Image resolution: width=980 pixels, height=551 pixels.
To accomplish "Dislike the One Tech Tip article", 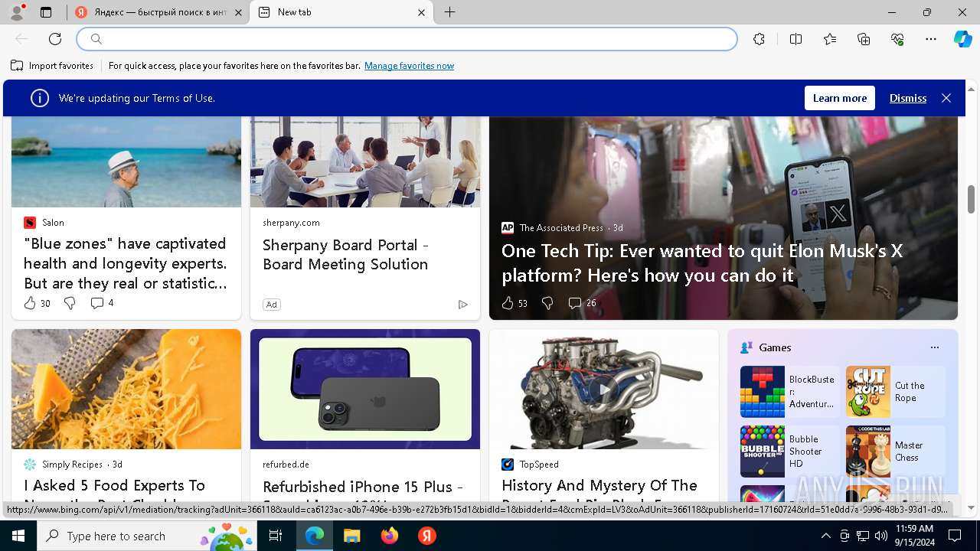I will [x=547, y=303].
